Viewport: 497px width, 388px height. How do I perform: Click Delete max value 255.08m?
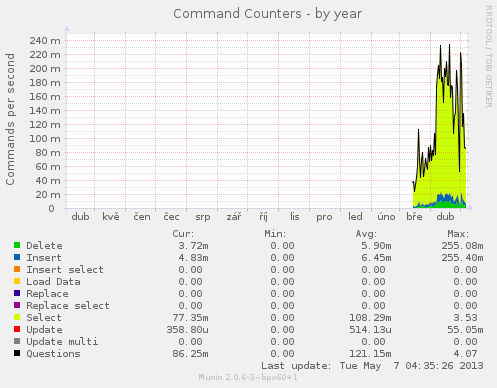click(462, 246)
